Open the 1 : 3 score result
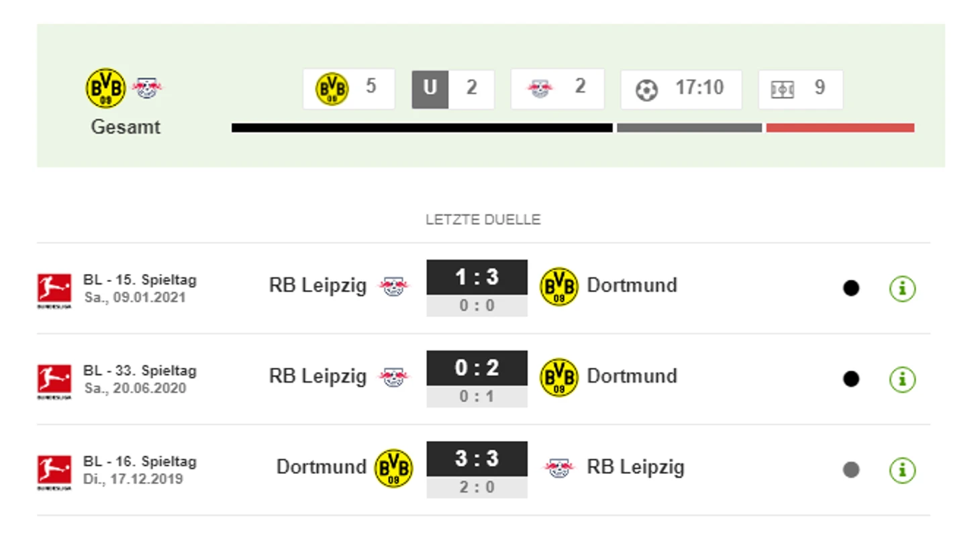 pos(477,277)
